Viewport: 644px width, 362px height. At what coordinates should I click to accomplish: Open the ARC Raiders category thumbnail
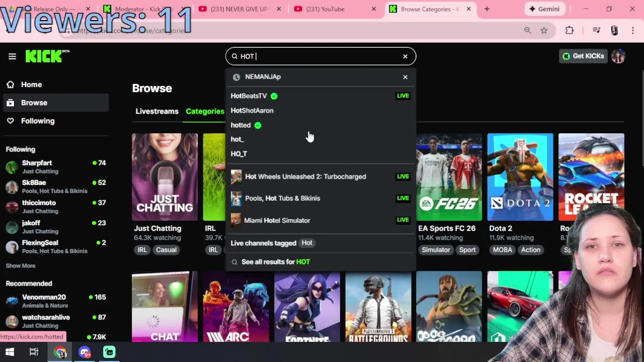pyautogui.click(x=236, y=307)
